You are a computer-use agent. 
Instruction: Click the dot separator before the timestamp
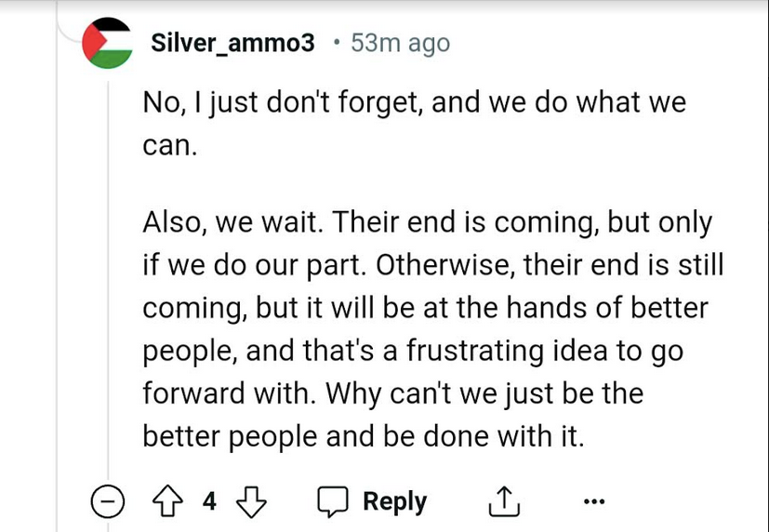pyautogui.click(x=335, y=43)
